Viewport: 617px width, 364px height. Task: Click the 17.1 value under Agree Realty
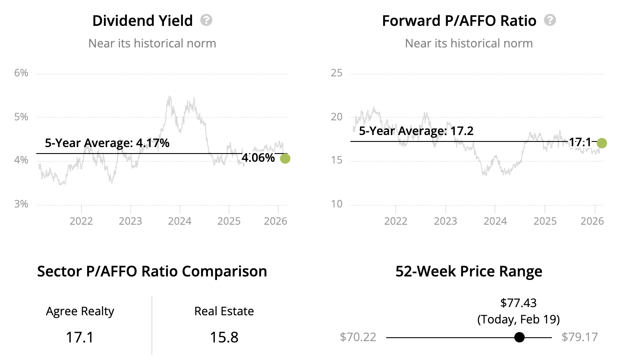80,337
